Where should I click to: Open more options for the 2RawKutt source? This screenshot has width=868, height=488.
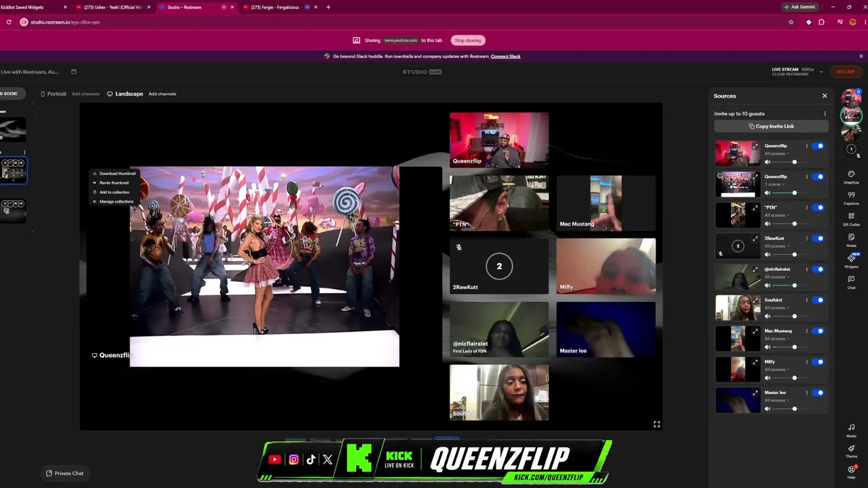click(807, 239)
